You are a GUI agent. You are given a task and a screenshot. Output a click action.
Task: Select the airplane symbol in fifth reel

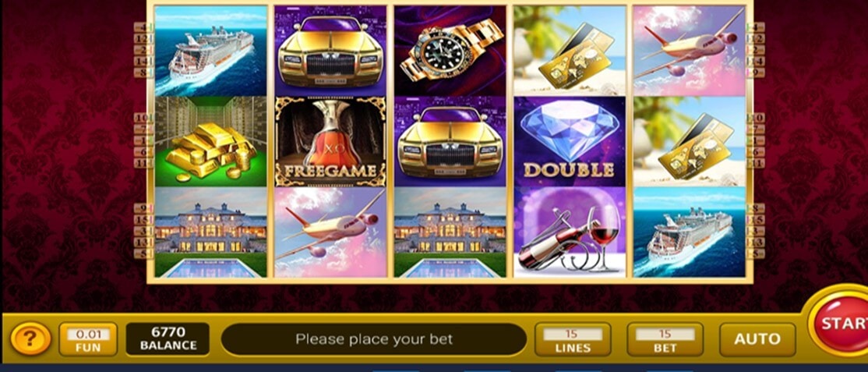[x=690, y=51]
